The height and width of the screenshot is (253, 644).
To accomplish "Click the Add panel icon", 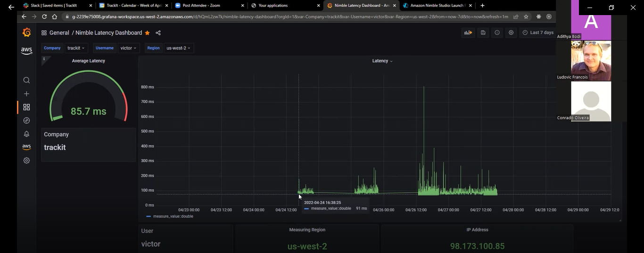I will (468, 33).
